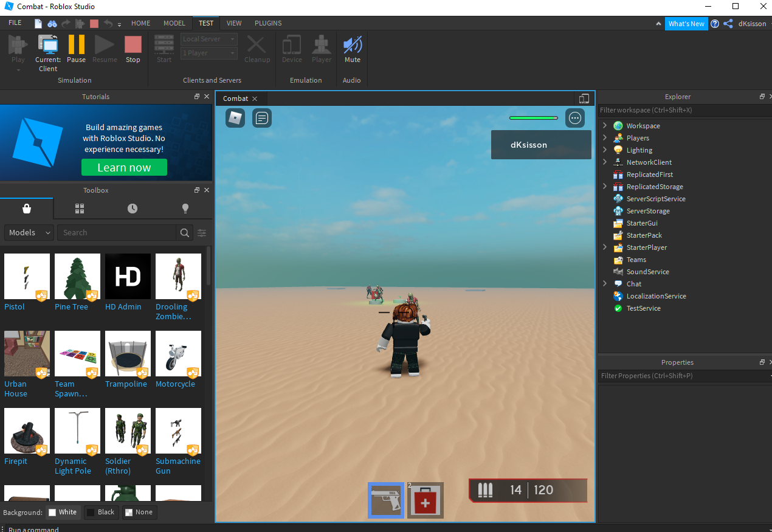Close the Tutorials panel
The width and height of the screenshot is (772, 532).
[207, 97]
